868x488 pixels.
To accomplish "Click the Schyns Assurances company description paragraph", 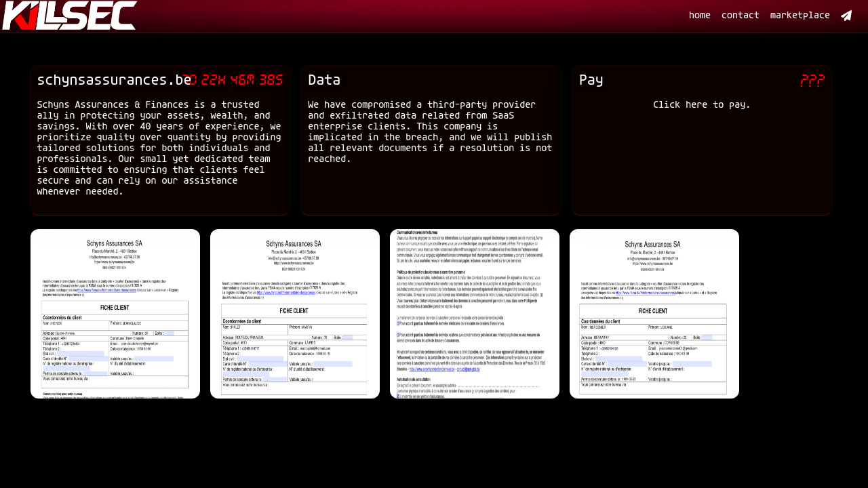I will coord(159,148).
